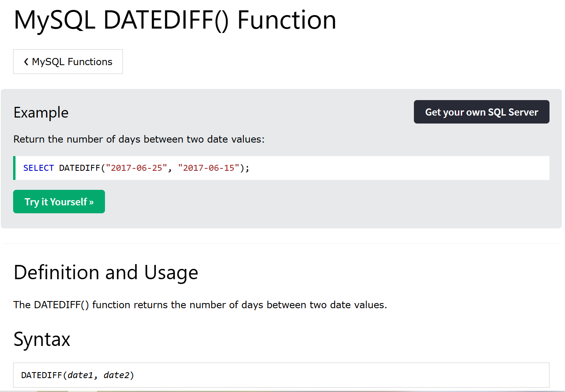Go back to MySQL Functions
This screenshot has width=565, height=392.
tap(68, 62)
